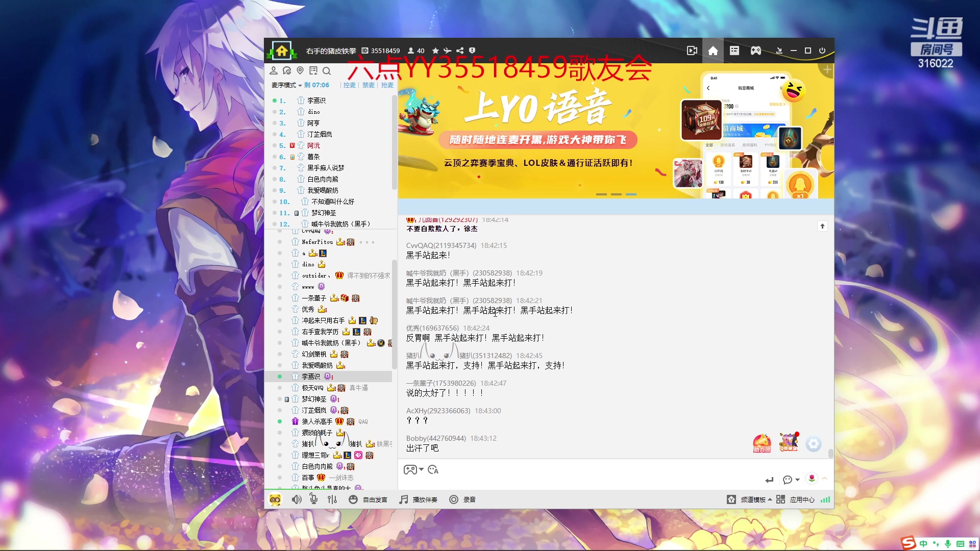Click the 控麦 link
Viewport: 980px width, 551px height.
click(x=350, y=85)
